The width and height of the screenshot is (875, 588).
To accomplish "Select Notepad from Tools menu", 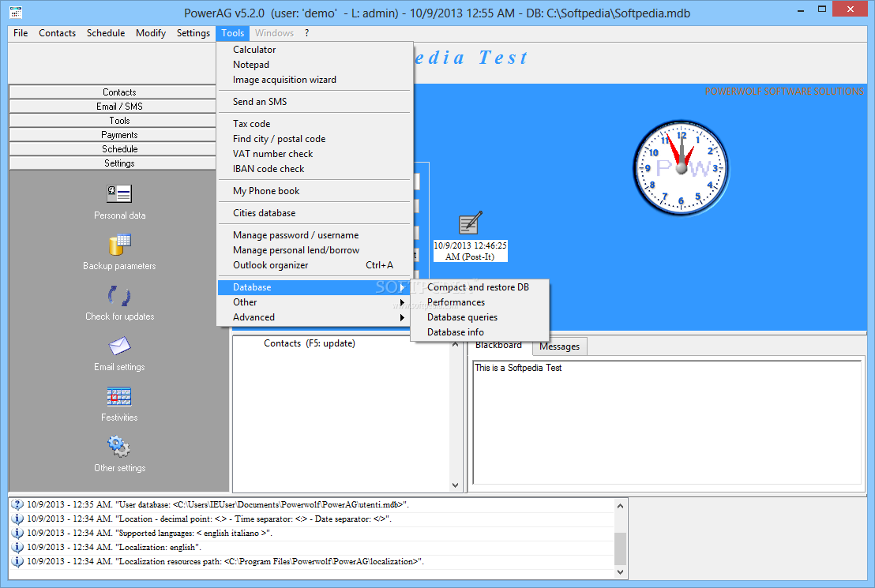I will tap(314, 65).
